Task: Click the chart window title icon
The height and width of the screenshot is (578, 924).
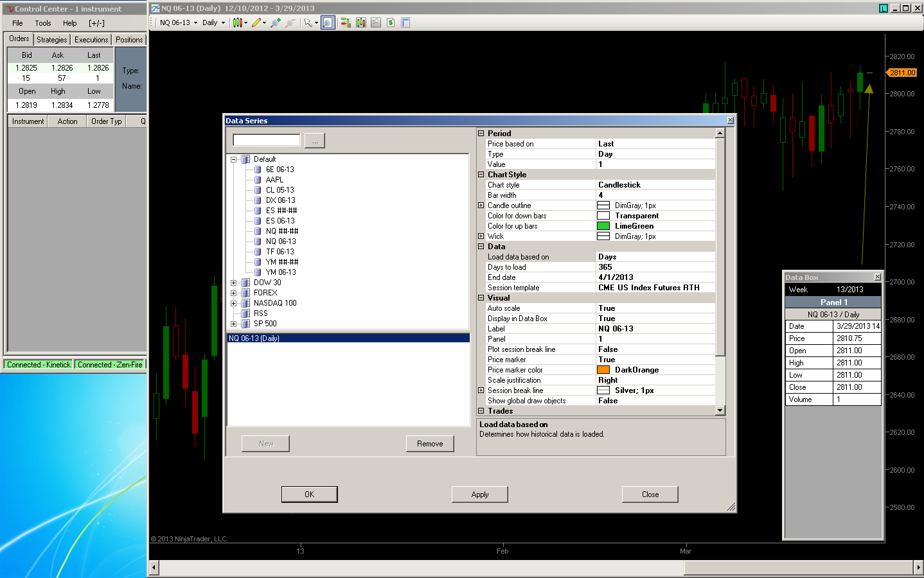Action: click(x=155, y=8)
